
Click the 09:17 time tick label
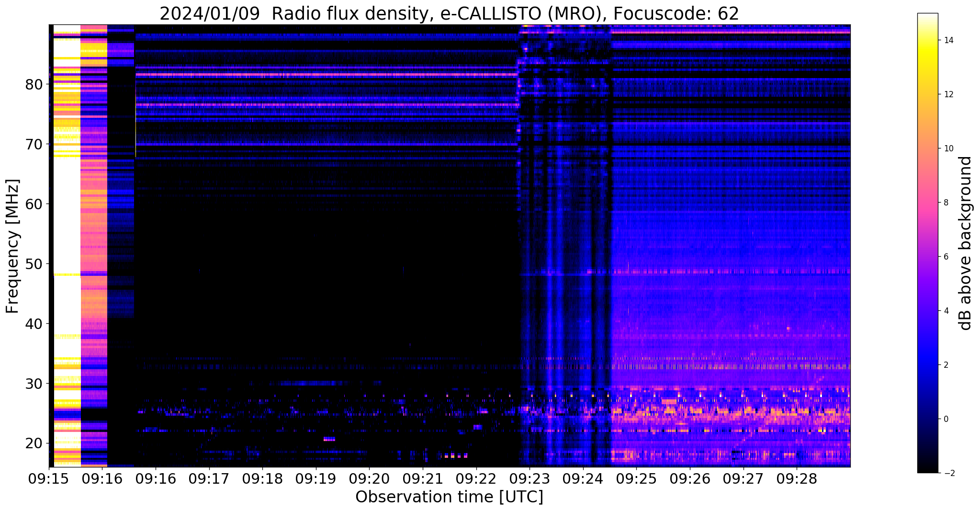[209, 479]
